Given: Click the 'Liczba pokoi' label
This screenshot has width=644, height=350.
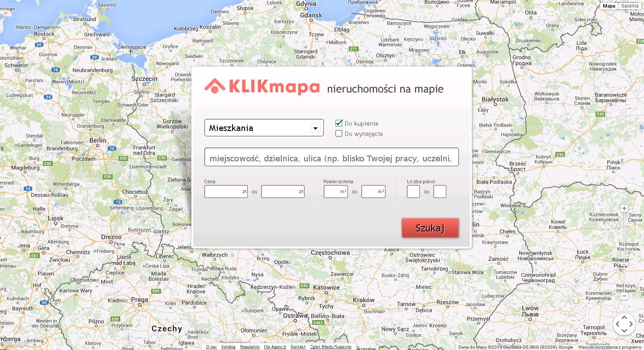Looking at the screenshot, I should click(x=421, y=181).
